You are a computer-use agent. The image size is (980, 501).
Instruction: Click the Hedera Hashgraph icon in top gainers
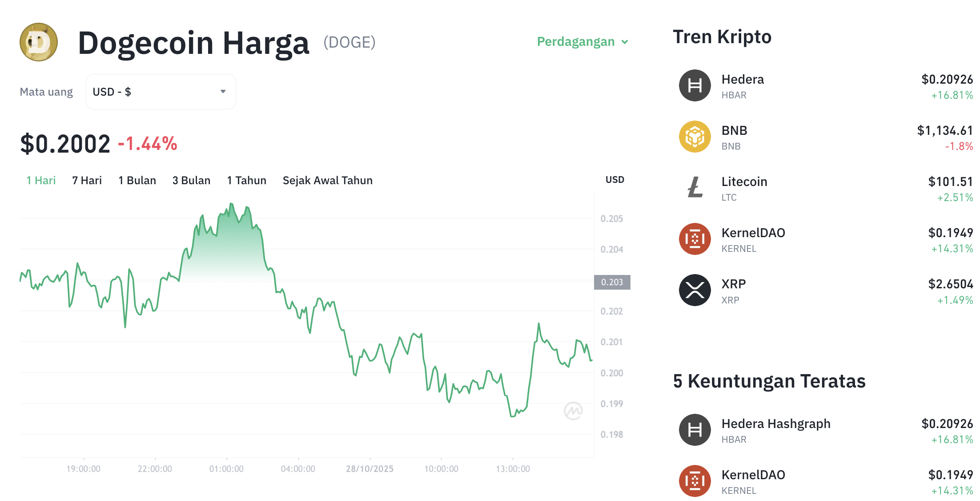point(695,430)
